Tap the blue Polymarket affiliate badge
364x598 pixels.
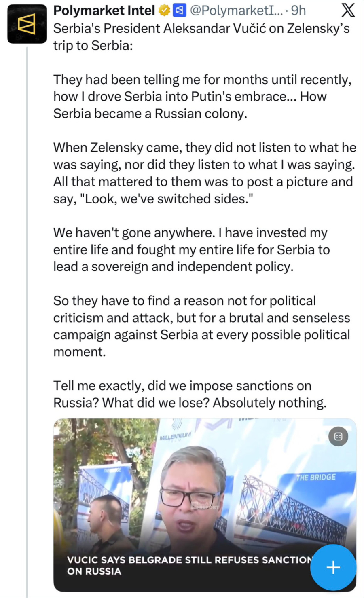click(179, 11)
